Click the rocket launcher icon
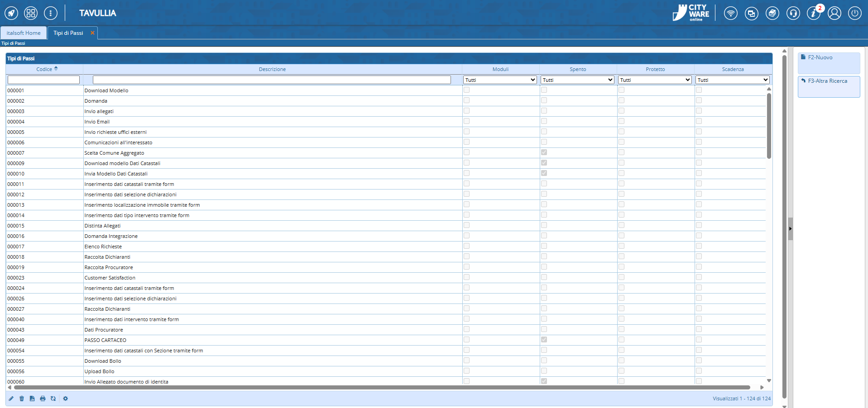 point(11,13)
